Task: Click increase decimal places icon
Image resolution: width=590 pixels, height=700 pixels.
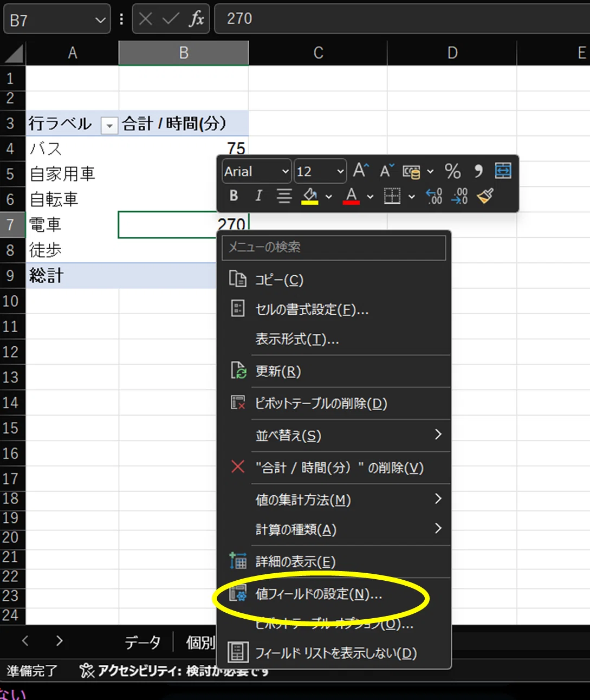Action: pos(434,196)
